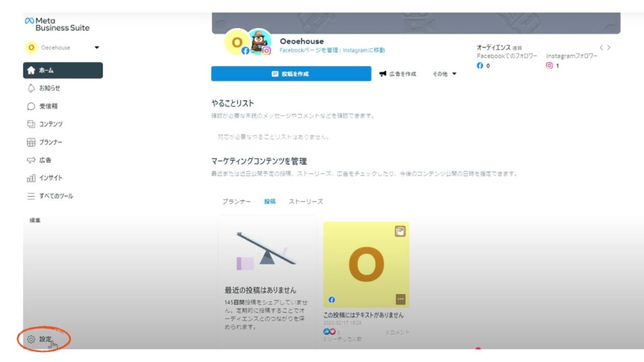The height and width of the screenshot is (362, 644).
Task: Expand the Oeoehouse account dropdown
Action: coord(97,48)
